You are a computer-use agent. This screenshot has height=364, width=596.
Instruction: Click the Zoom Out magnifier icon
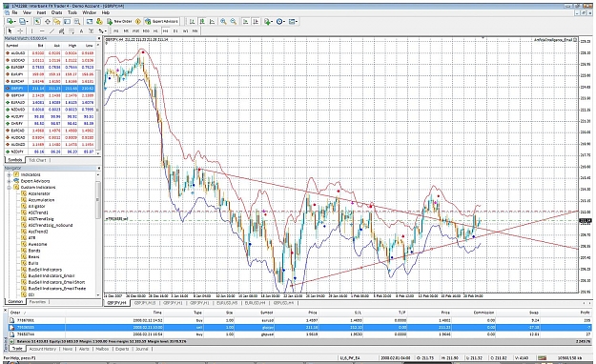[234, 22]
